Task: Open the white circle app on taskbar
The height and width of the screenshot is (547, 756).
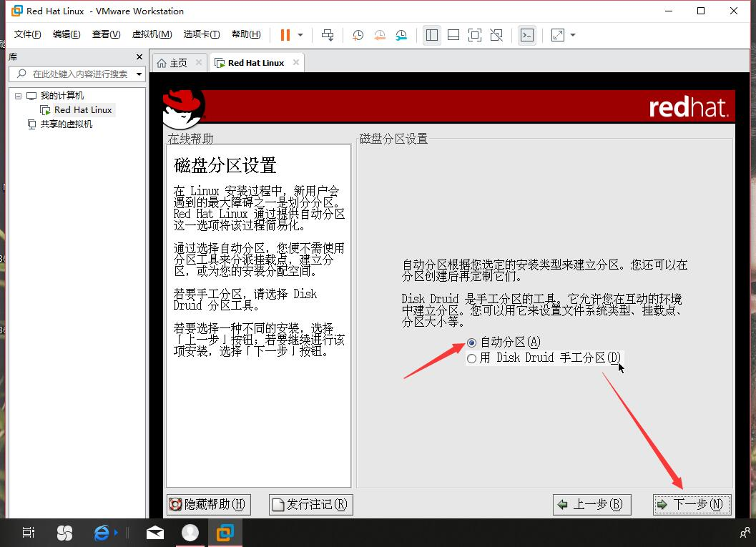Action: (190, 532)
